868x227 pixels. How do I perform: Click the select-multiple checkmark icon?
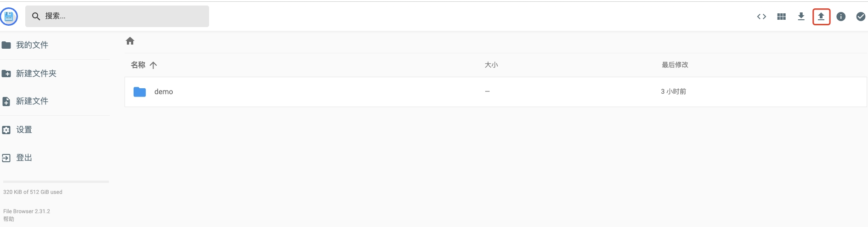pos(861,17)
